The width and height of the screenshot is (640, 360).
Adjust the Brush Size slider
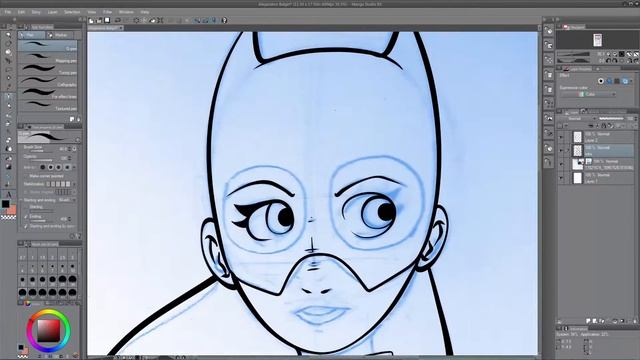point(41,151)
